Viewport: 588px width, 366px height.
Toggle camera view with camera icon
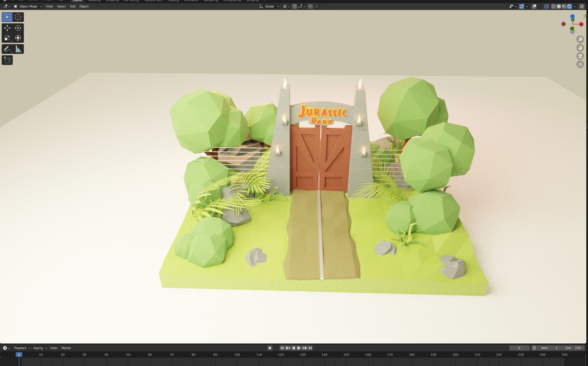pyautogui.click(x=580, y=56)
